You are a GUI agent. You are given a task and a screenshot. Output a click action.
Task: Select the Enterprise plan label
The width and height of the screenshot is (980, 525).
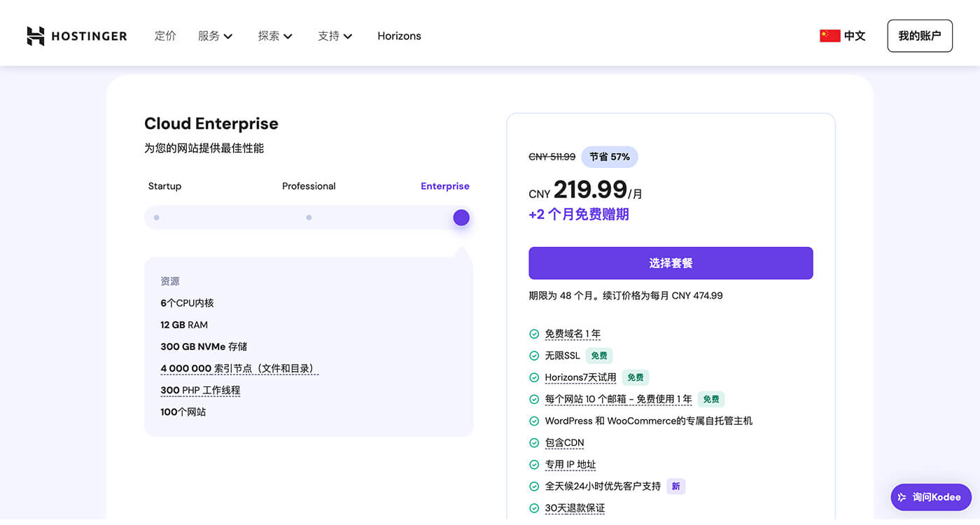coord(445,186)
